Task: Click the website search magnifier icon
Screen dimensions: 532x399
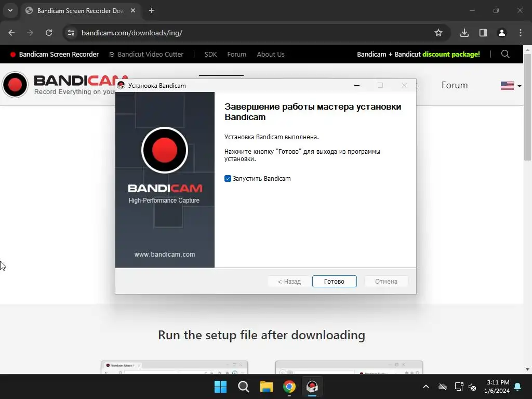Action: click(505, 54)
